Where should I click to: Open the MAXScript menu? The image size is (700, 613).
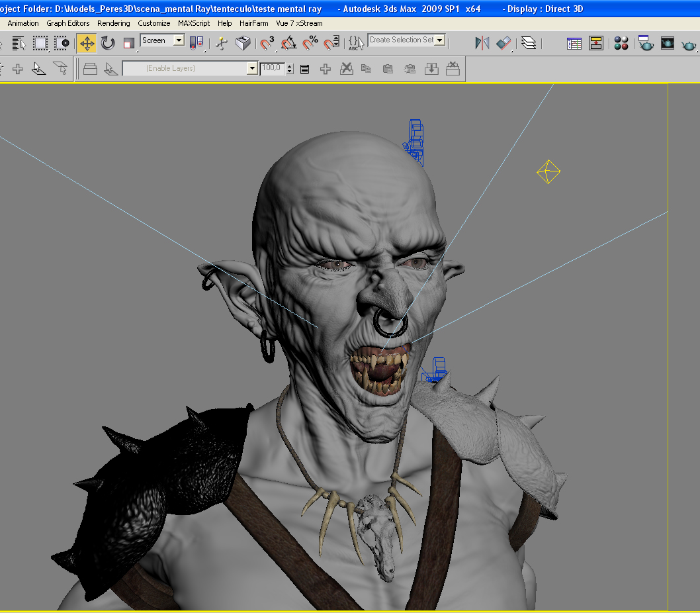coord(194,23)
